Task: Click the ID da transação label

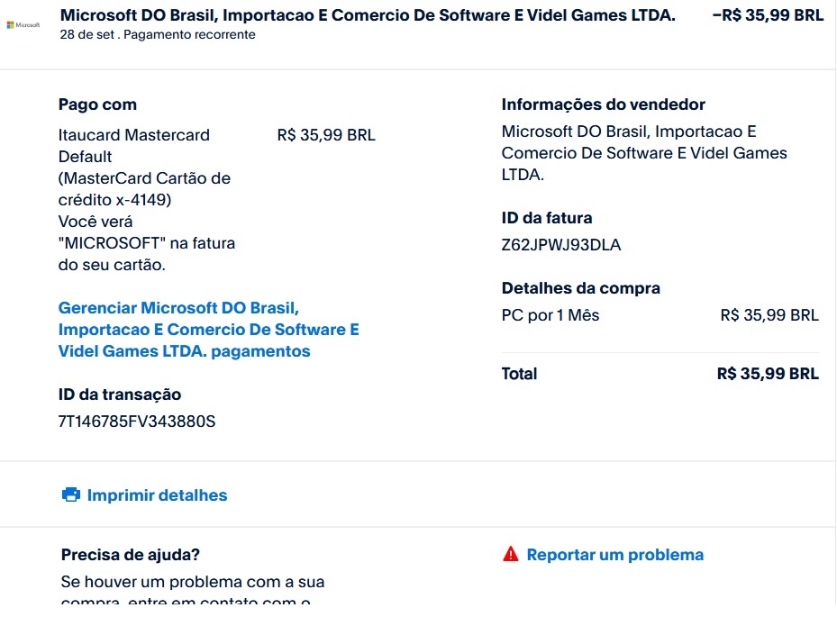Action: pyautogui.click(x=120, y=394)
